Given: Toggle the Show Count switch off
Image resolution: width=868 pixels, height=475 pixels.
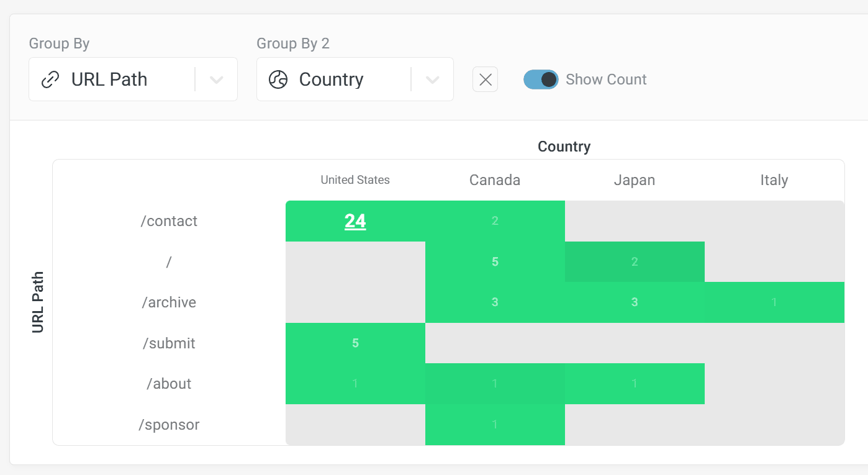Looking at the screenshot, I should (x=540, y=79).
